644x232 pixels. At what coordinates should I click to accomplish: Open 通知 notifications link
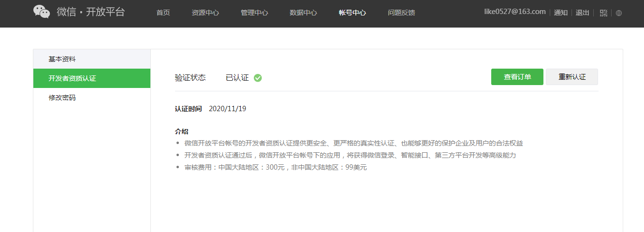561,13
